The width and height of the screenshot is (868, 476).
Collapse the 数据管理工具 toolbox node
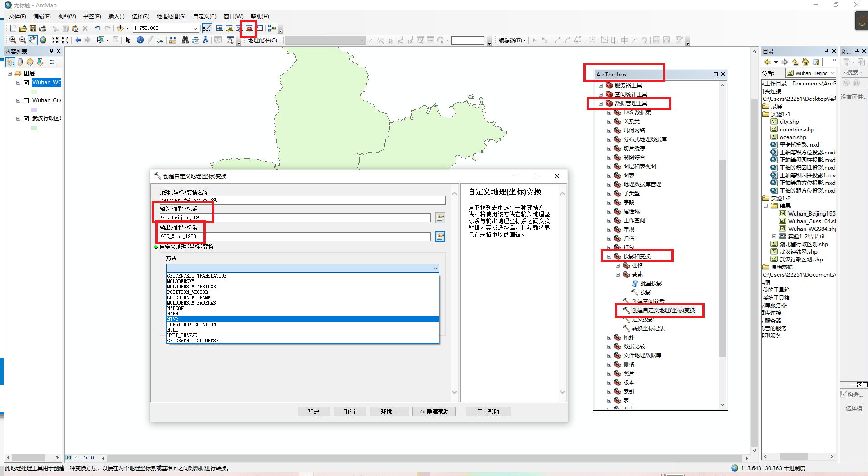(601, 103)
